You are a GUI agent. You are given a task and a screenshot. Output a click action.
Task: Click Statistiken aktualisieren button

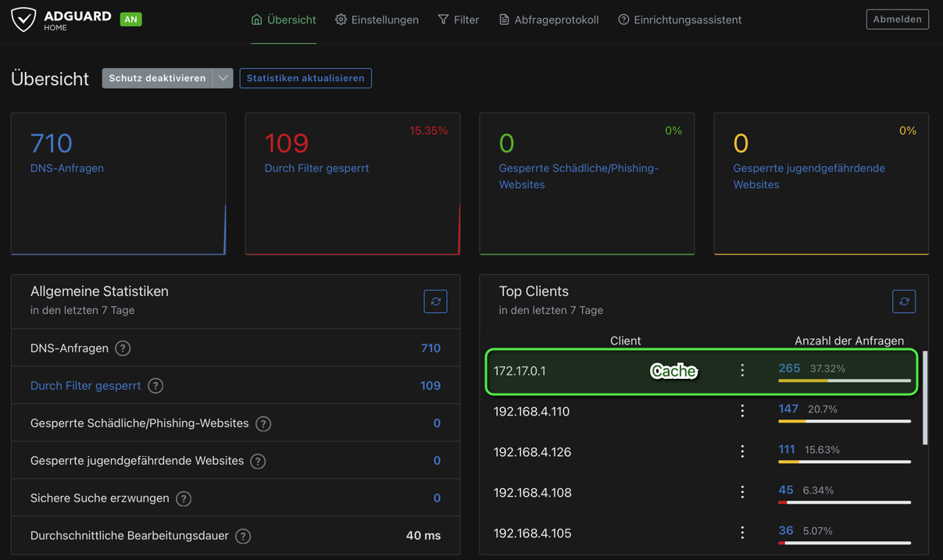click(x=305, y=78)
